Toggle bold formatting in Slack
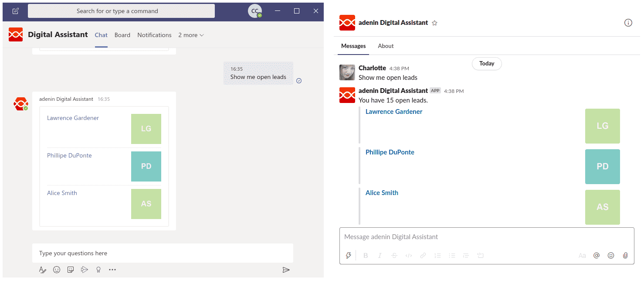Screen dimensions: 644x281 click(x=366, y=256)
